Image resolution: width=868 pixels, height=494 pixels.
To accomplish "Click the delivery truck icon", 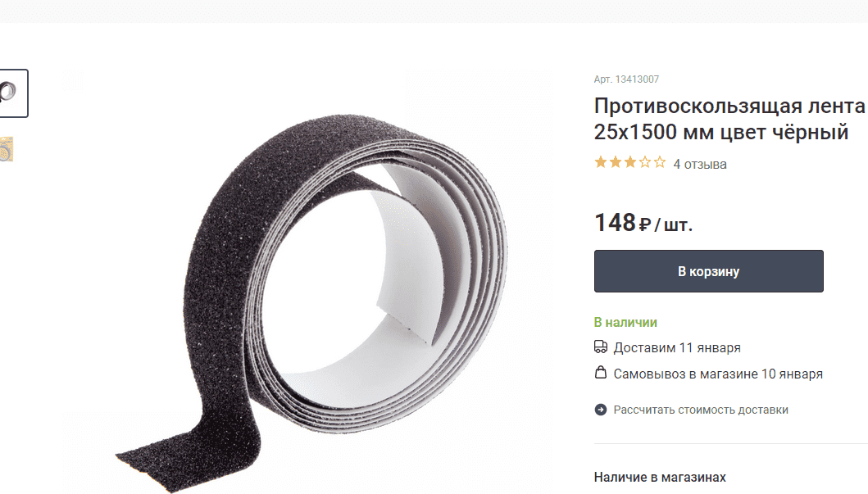I will click(x=601, y=347).
